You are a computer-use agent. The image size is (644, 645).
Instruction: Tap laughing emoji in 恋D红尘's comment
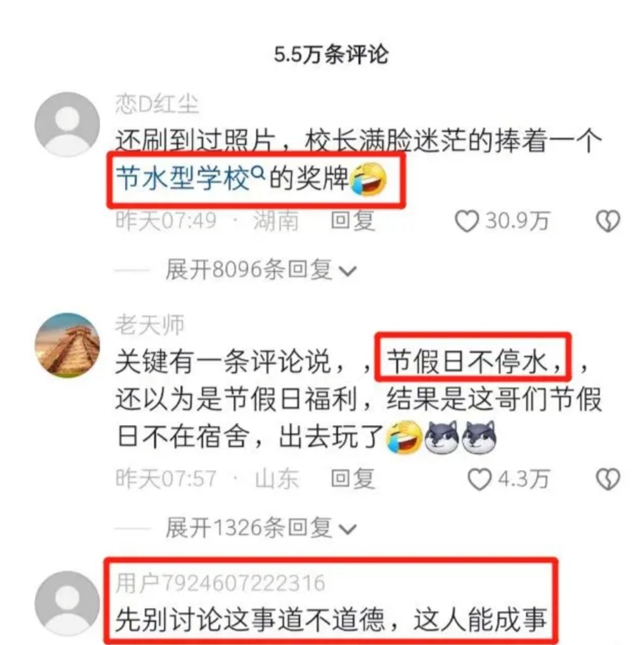pos(368,179)
